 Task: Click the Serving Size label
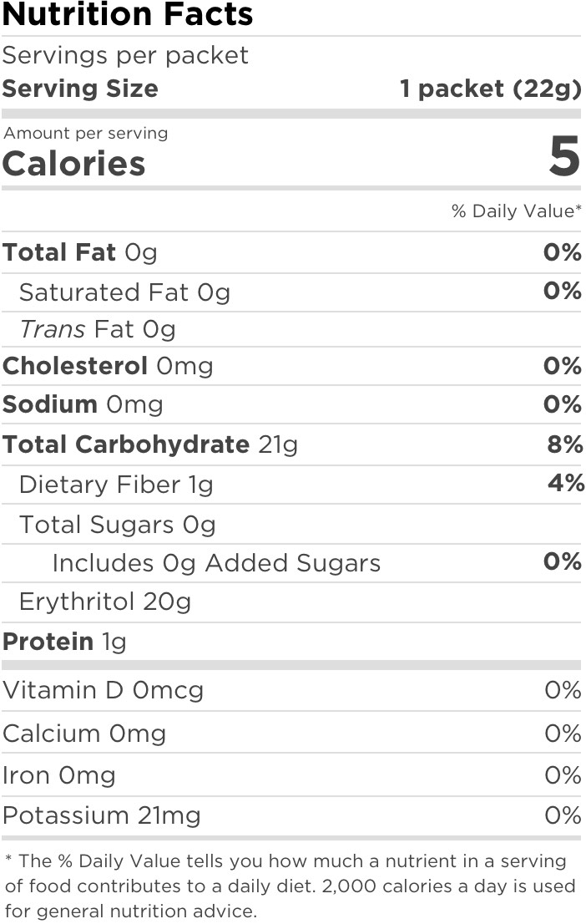(80, 89)
